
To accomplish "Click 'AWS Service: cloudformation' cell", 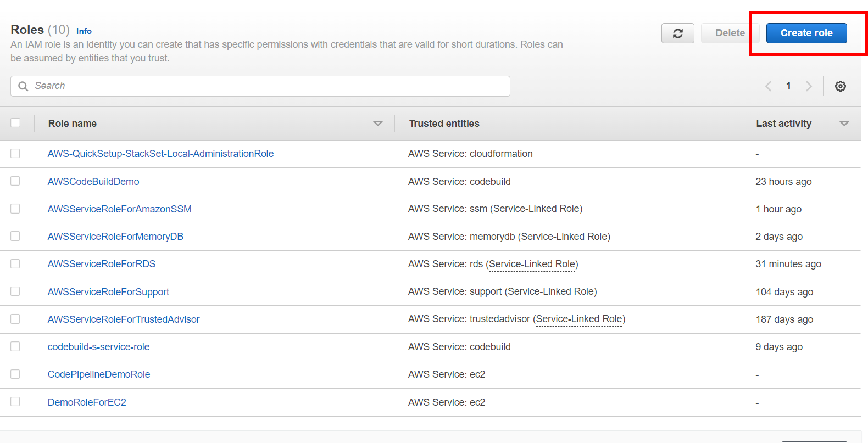I will [x=470, y=154].
